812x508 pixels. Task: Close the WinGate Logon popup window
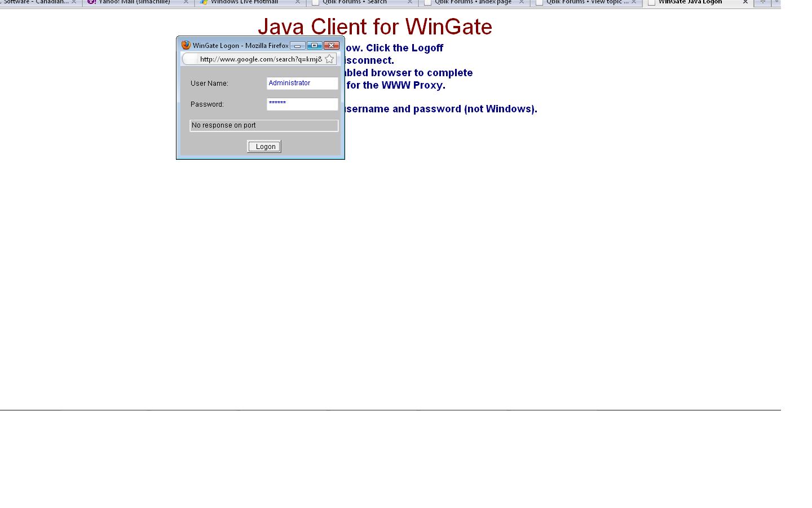[x=332, y=45]
